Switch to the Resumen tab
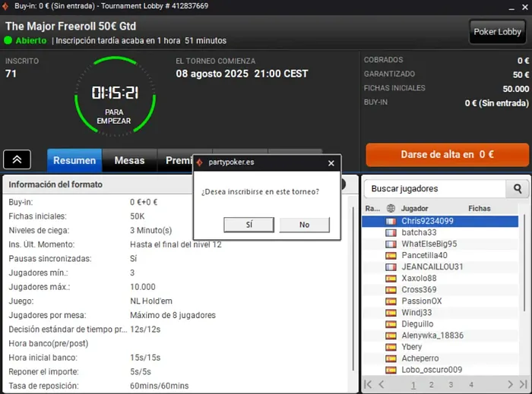The height and width of the screenshot is (394, 532). click(x=74, y=160)
